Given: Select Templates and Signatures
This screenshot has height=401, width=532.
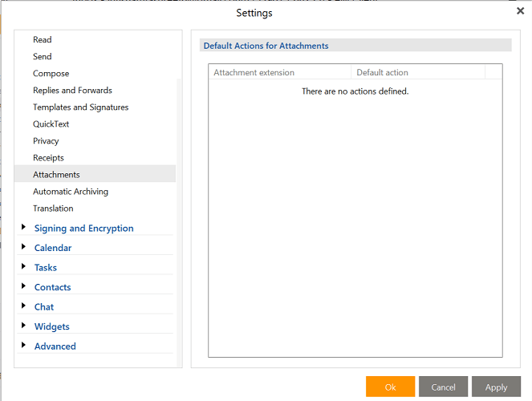Looking at the screenshot, I should tap(80, 107).
